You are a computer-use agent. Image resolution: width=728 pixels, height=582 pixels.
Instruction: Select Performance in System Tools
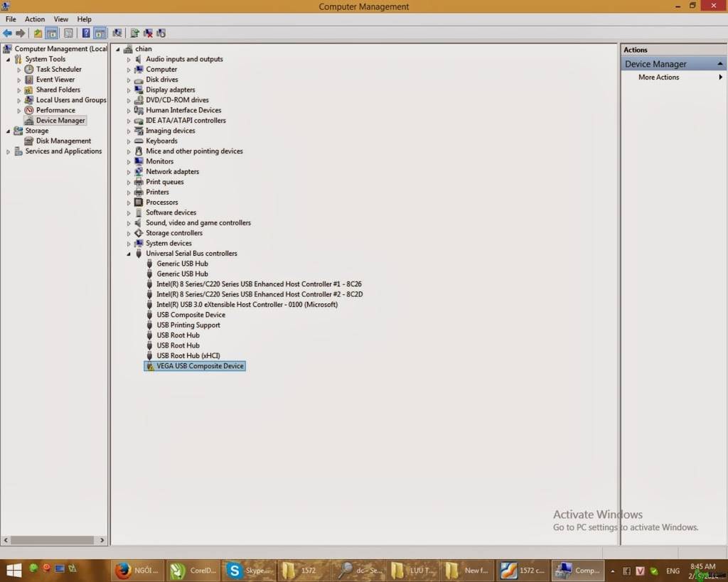[55, 110]
